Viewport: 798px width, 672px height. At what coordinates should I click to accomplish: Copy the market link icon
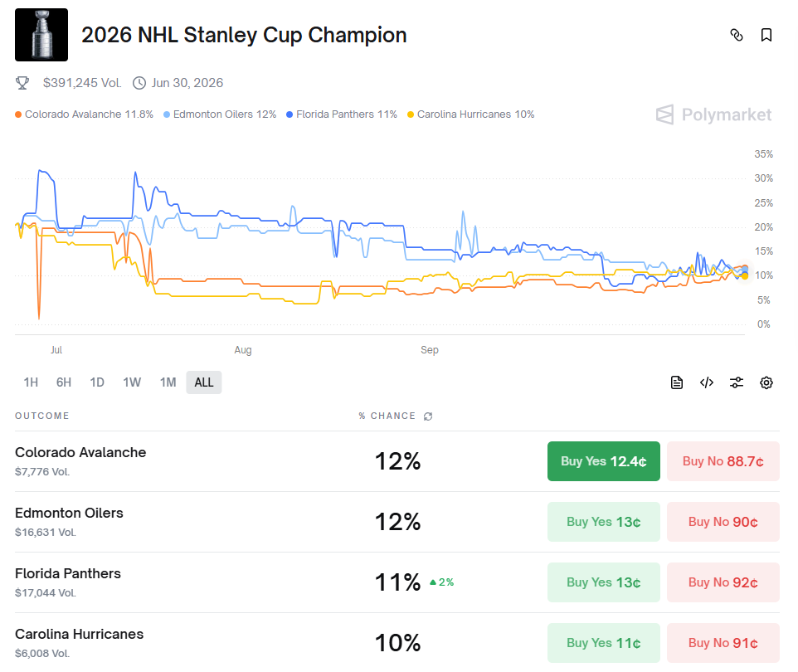pos(736,35)
